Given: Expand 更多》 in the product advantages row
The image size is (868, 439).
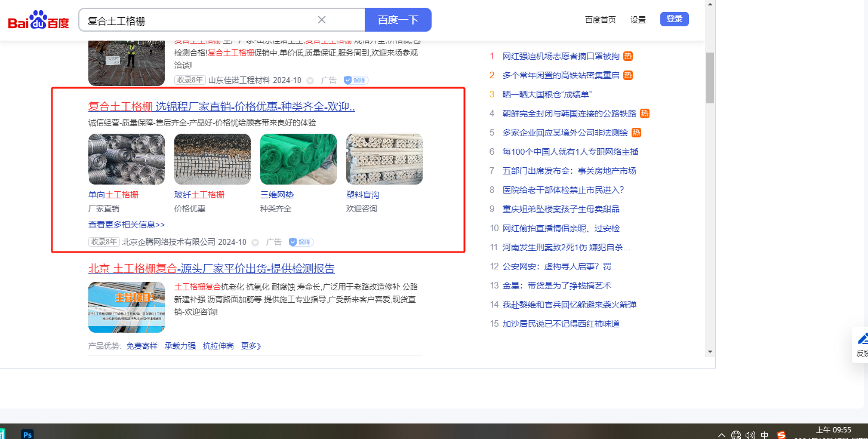Looking at the screenshot, I should pyautogui.click(x=251, y=346).
